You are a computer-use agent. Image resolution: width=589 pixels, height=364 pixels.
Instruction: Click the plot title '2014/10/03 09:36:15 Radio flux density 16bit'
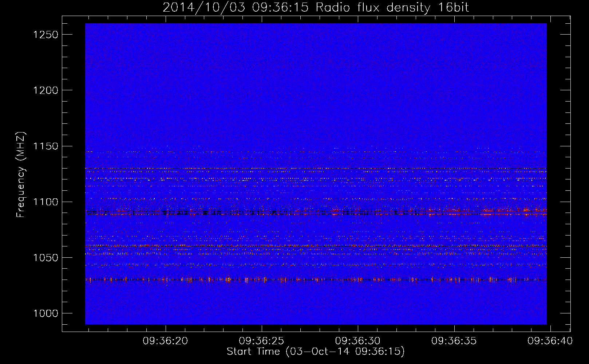[x=316, y=7]
